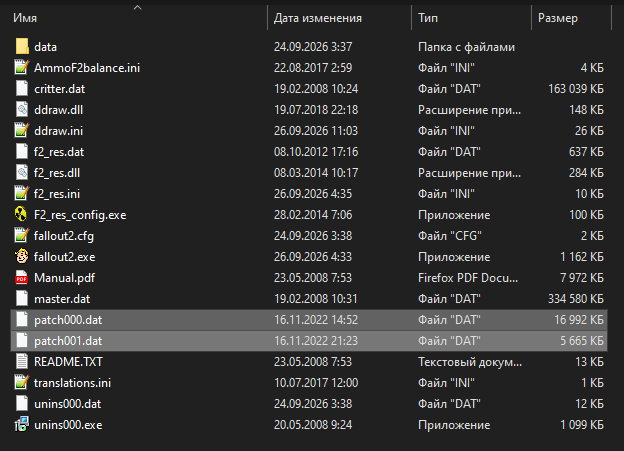
Task: Click the 26.09.2026 11:03 date cell
Action: [x=316, y=131]
